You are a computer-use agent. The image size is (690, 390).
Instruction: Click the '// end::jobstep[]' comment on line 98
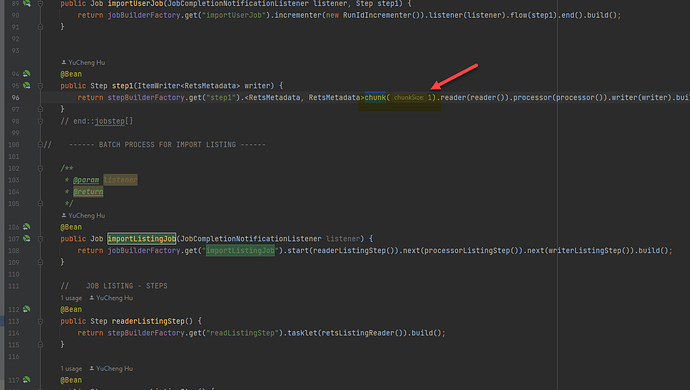tap(96, 121)
